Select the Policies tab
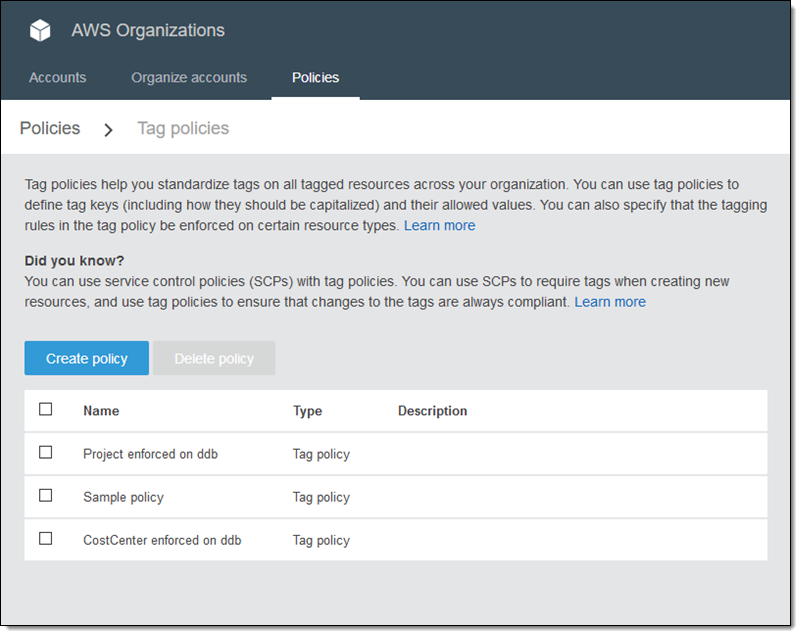Viewport: 801px width, 636px height. click(315, 77)
